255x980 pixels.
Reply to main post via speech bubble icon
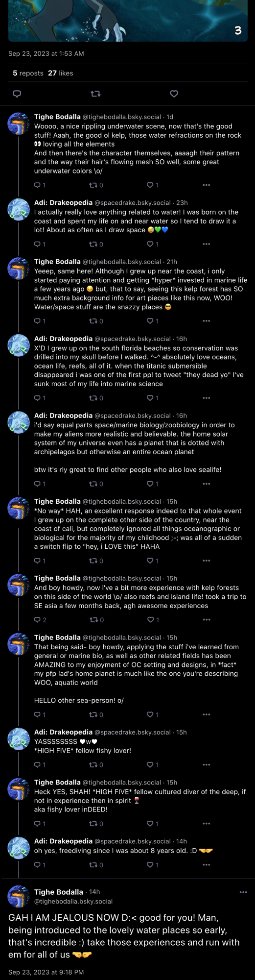pyautogui.click(x=17, y=94)
